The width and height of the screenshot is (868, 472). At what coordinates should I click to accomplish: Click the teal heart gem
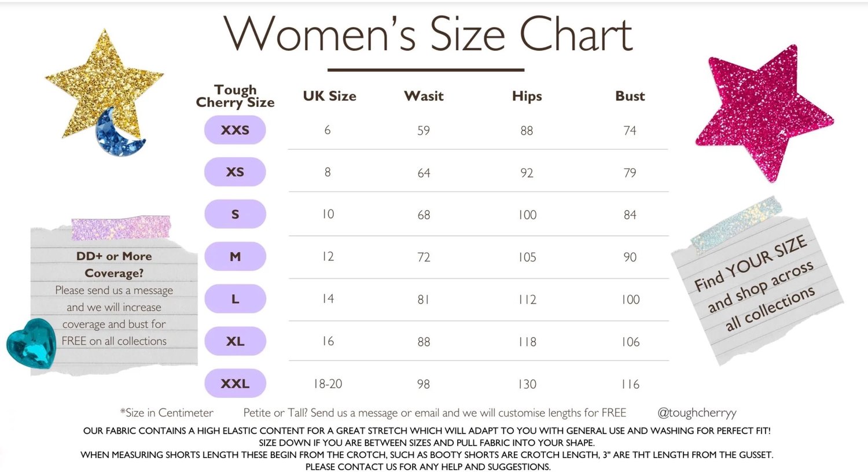32,344
